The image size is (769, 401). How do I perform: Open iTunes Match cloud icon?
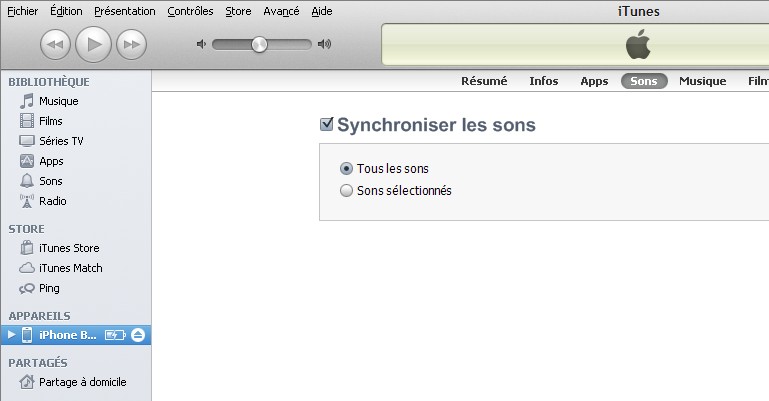point(26,268)
